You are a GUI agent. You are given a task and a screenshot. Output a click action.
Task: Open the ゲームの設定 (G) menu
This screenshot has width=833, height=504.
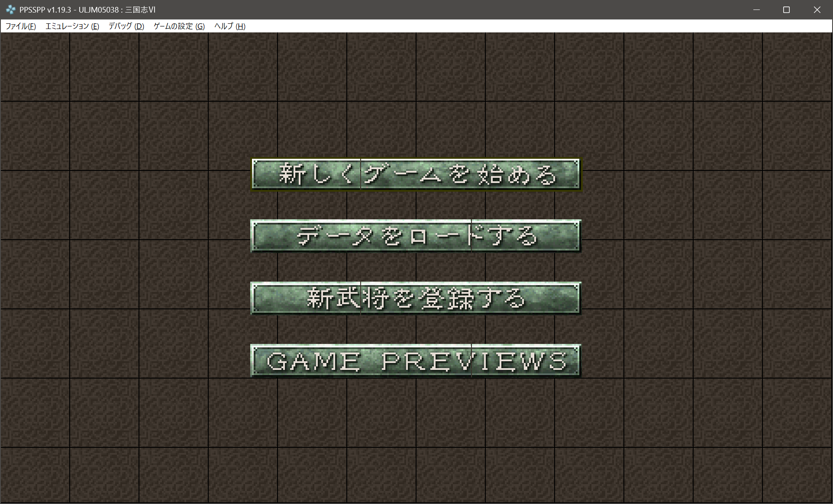click(179, 26)
